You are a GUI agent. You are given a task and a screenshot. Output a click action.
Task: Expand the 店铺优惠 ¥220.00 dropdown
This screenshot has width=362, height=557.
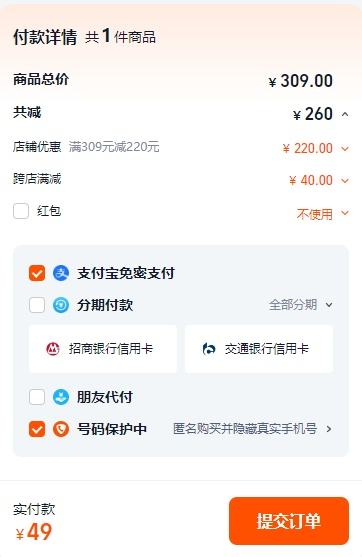pyautogui.click(x=345, y=148)
